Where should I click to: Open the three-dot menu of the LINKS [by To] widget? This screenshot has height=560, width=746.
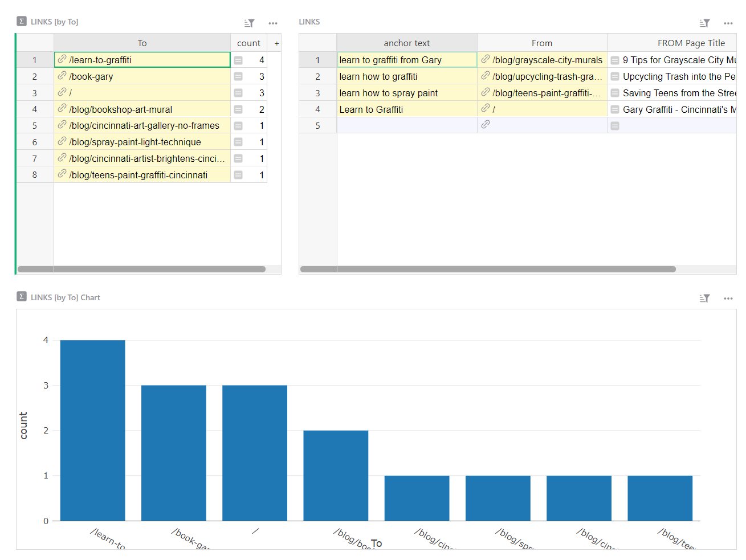click(273, 23)
